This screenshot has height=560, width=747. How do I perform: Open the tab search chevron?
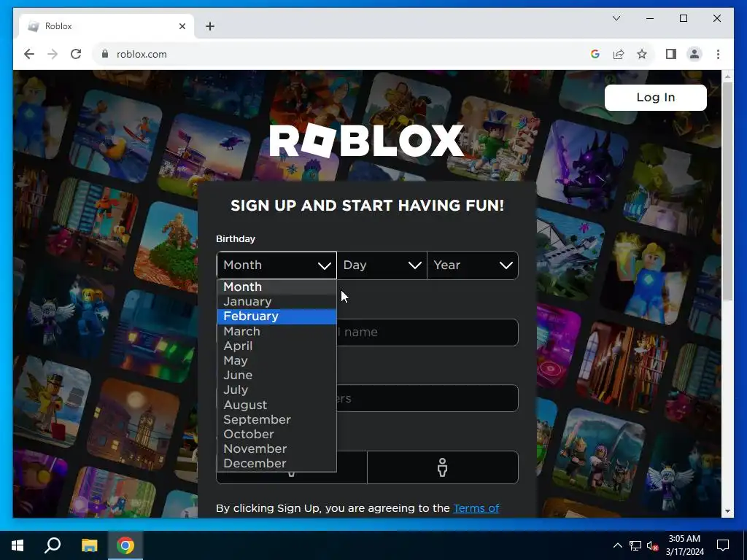[616, 18]
